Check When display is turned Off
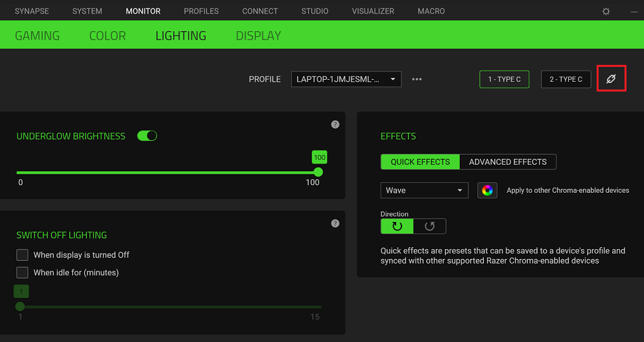The image size is (644, 342). pos(22,255)
